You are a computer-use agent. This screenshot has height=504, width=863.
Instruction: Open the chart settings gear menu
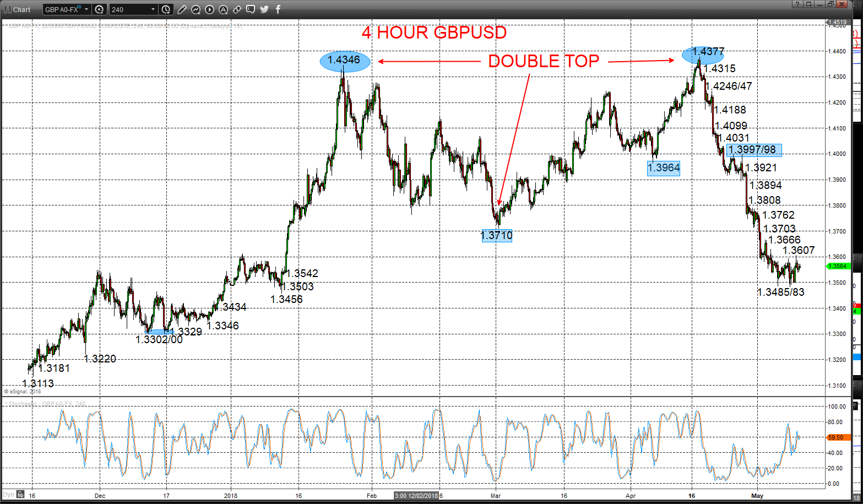[x=99, y=9]
